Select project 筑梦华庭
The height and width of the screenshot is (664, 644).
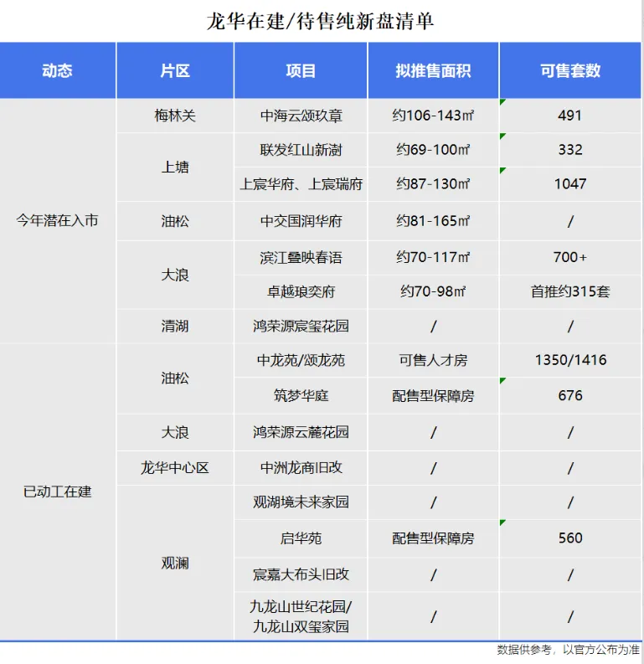(301, 395)
